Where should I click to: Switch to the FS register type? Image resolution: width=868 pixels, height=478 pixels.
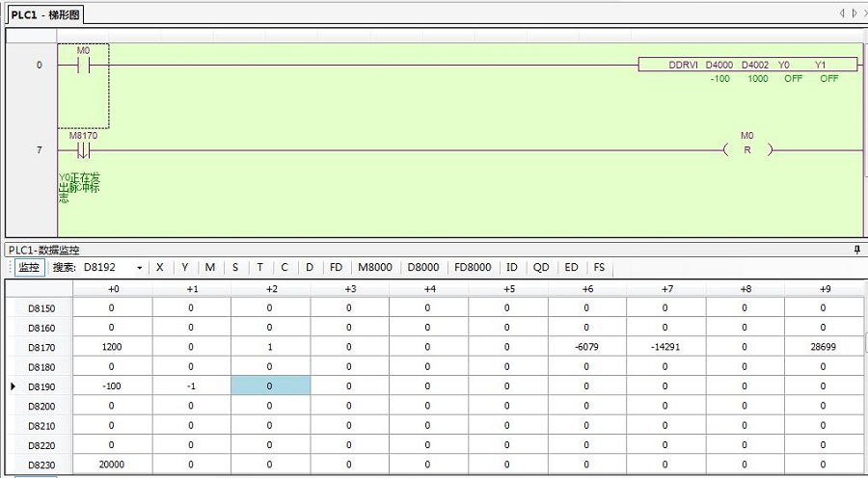599,267
